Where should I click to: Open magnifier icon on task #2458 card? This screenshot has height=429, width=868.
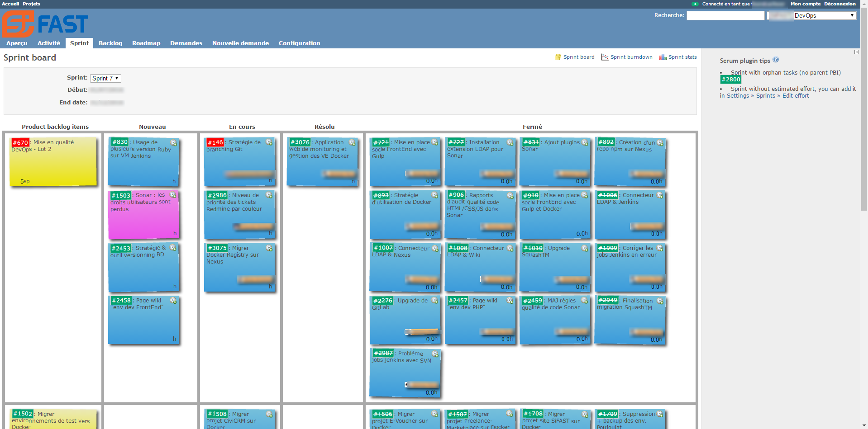coord(173,301)
